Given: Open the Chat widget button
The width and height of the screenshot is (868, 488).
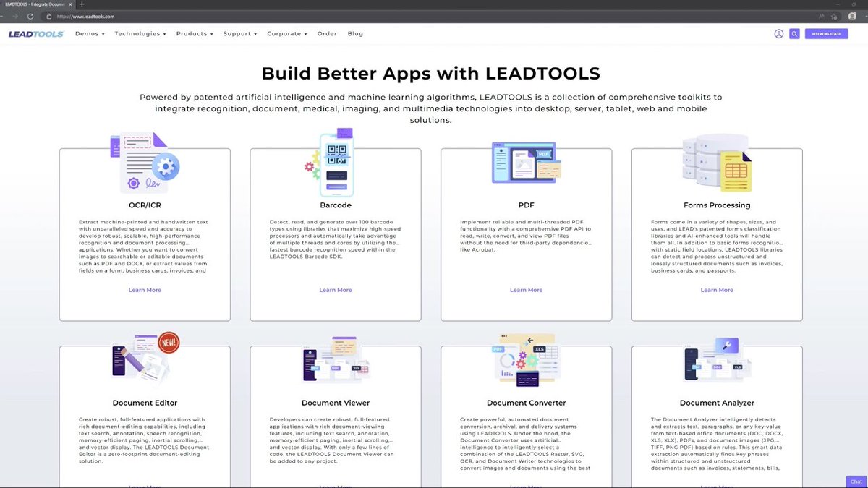Looking at the screenshot, I should (856, 481).
